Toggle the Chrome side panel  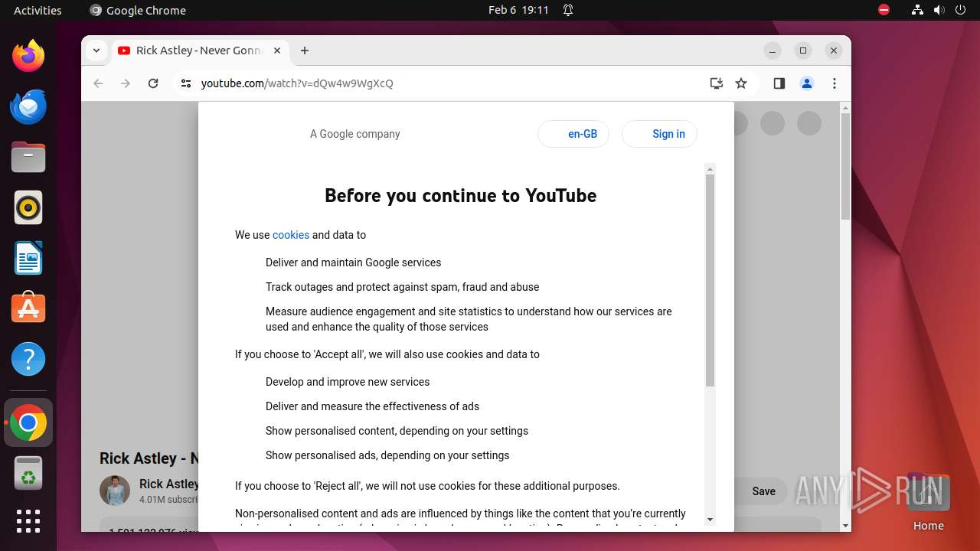[x=779, y=83]
